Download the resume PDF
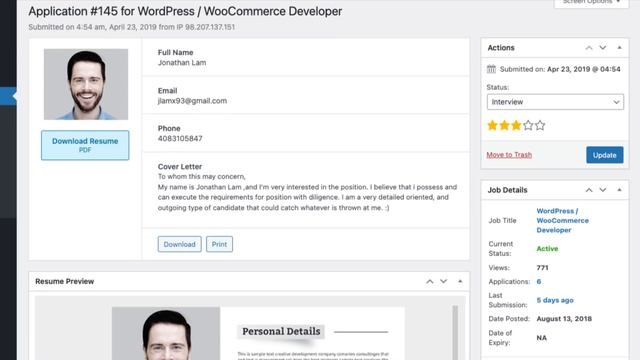Viewport: 640px width, 360px height. point(85,145)
